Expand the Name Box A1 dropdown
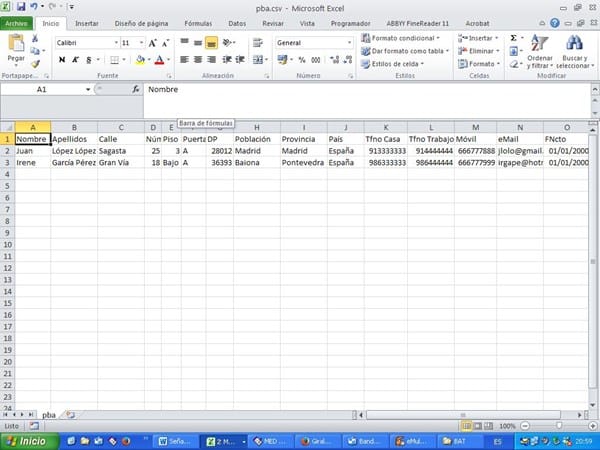This screenshot has width=600, height=450. (88, 90)
